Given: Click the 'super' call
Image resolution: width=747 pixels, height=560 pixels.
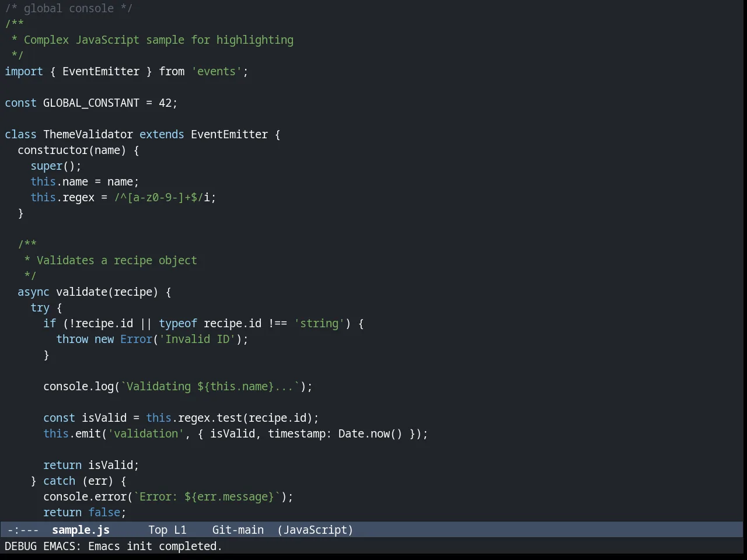Looking at the screenshot, I should point(46,166).
